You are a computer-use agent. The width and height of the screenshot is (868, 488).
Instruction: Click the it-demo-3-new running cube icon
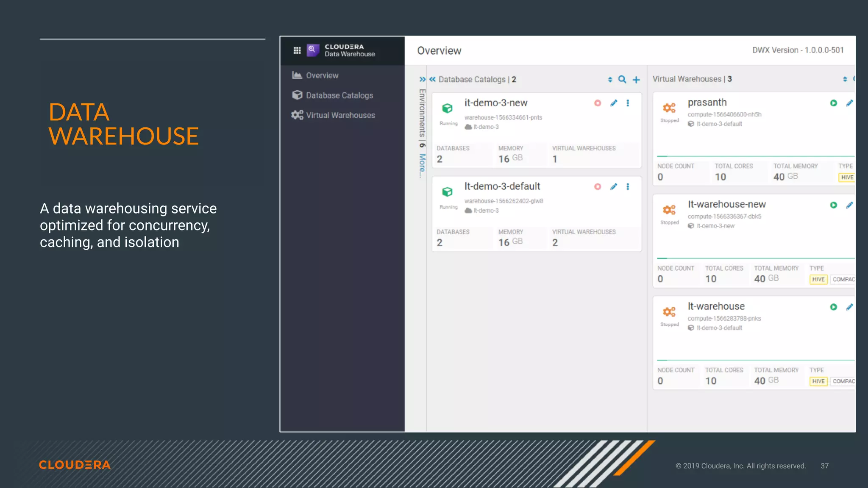pyautogui.click(x=447, y=108)
